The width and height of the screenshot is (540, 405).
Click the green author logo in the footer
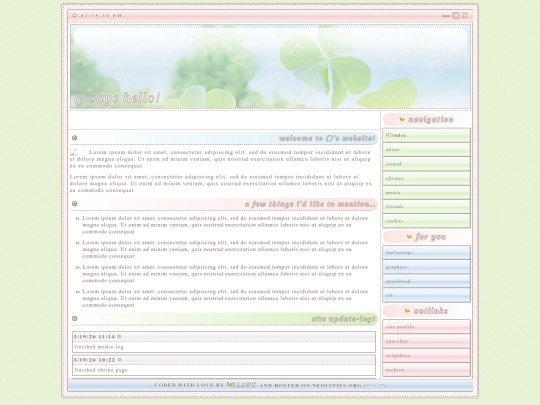(x=241, y=385)
